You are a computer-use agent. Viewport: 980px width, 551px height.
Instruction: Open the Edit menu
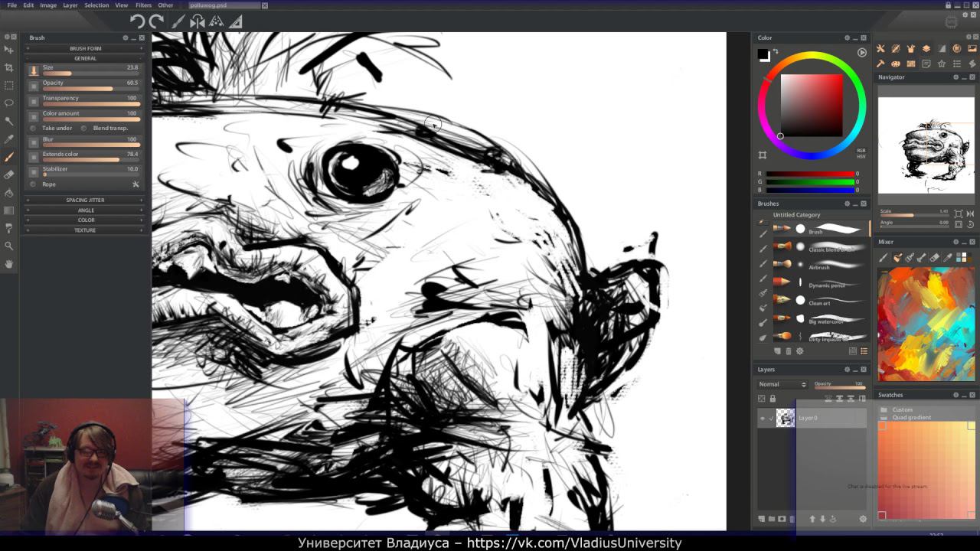pyautogui.click(x=28, y=5)
